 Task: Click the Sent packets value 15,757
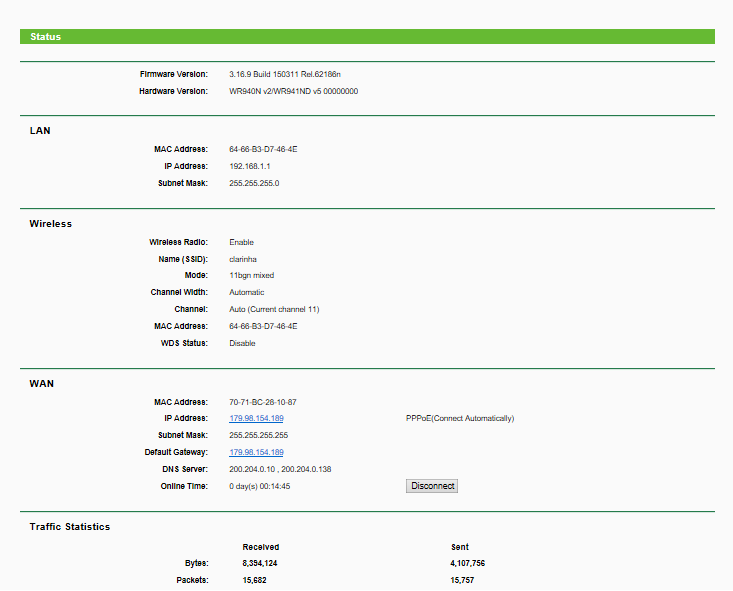[x=462, y=580]
